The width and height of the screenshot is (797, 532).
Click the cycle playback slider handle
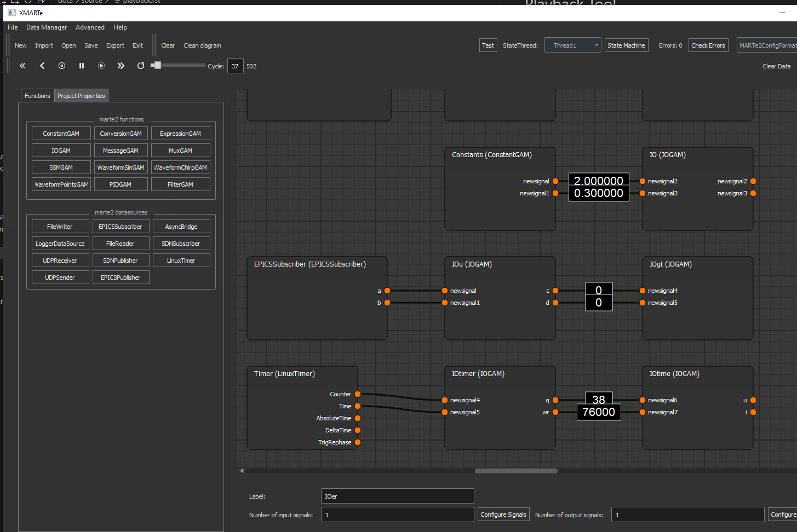[158, 65]
